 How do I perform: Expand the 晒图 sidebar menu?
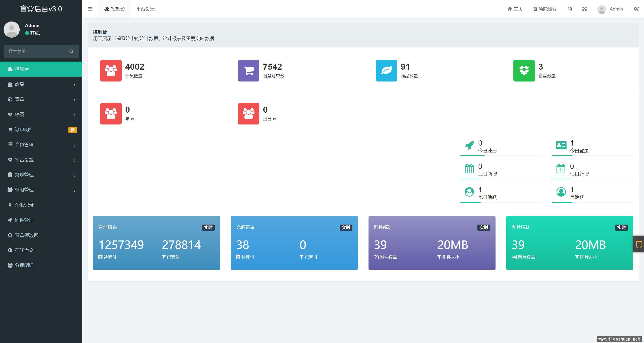tap(41, 114)
